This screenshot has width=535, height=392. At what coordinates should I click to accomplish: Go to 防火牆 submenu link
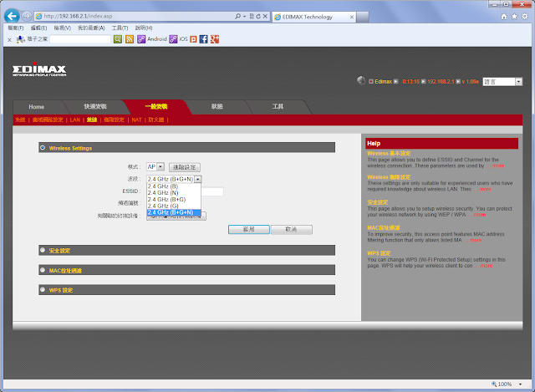(156, 120)
